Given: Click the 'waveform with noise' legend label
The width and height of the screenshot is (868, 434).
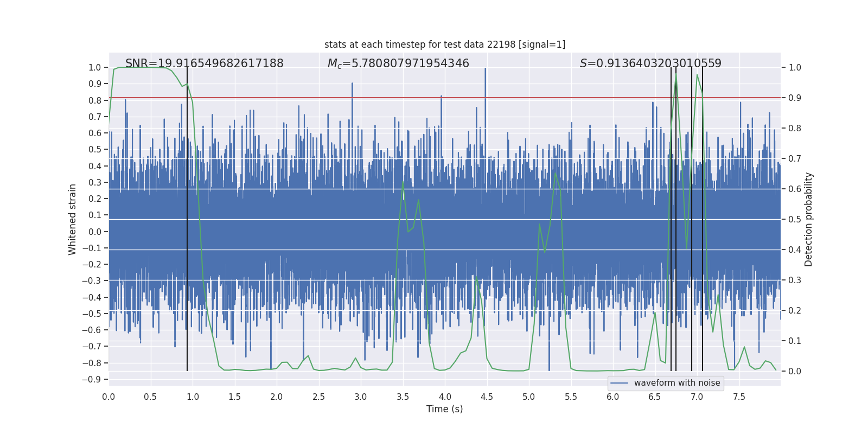Looking at the screenshot, I should point(676,383).
